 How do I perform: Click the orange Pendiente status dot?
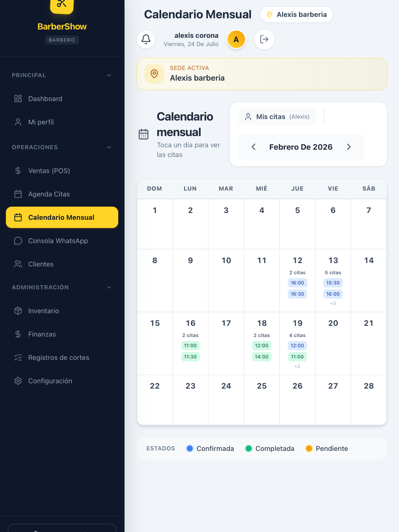click(x=309, y=448)
